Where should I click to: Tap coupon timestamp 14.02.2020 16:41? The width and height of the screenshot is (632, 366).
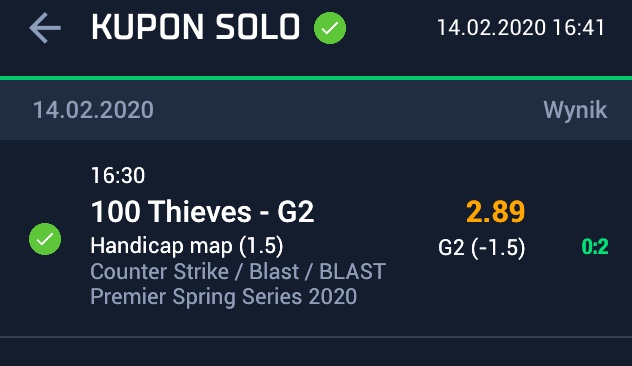click(521, 28)
